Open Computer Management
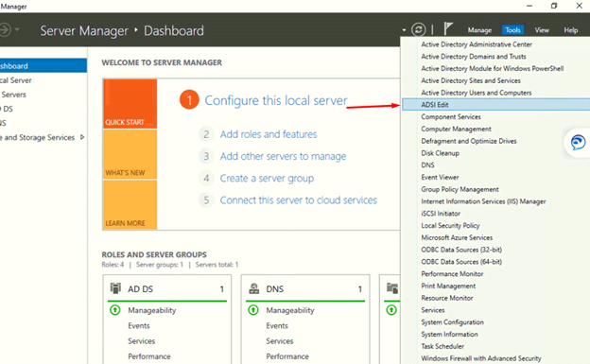 coord(456,129)
